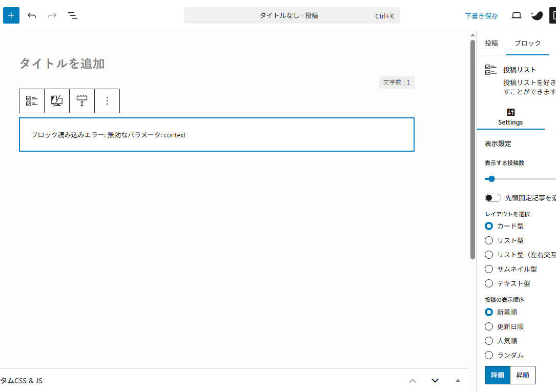Toggle the sticky posts switch

click(x=493, y=198)
